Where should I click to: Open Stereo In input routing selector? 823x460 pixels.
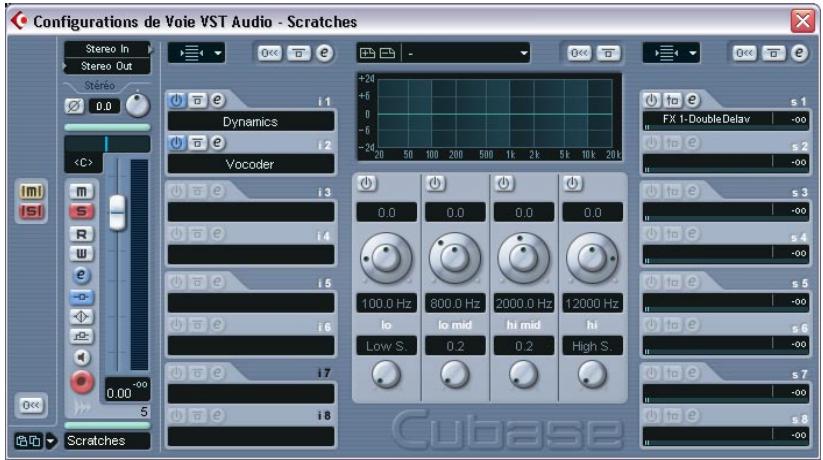tap(107, 49)
